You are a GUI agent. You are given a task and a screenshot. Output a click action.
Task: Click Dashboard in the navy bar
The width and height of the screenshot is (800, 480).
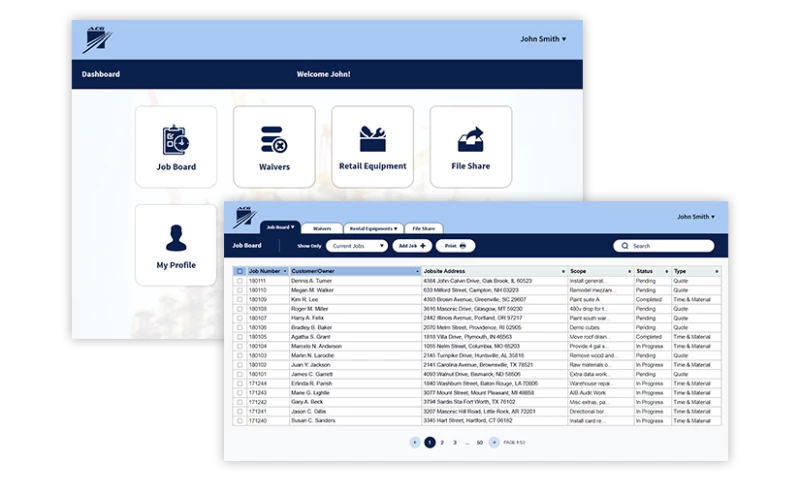[x=101, y=74]
